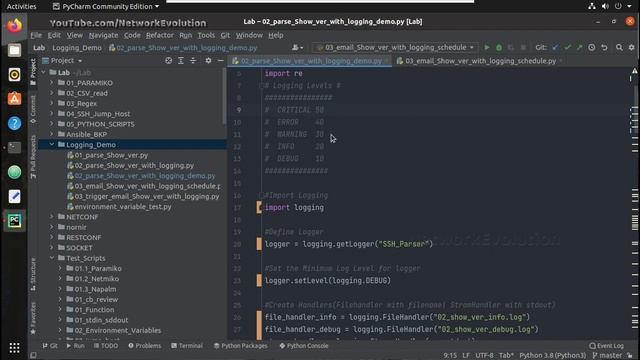
Task: Show Git history via the clock icon
Action: 591,47
